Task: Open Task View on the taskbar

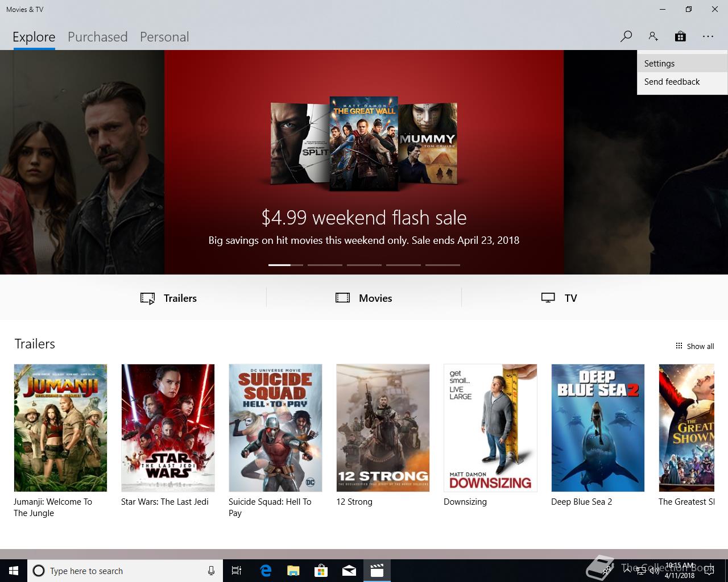Action: point(237,571)
